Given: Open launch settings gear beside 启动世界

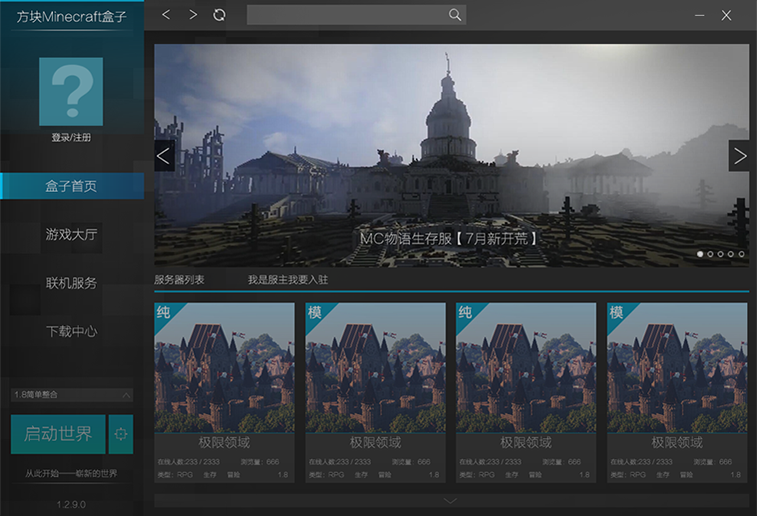Looking at the screenshot, I should 121,434.
